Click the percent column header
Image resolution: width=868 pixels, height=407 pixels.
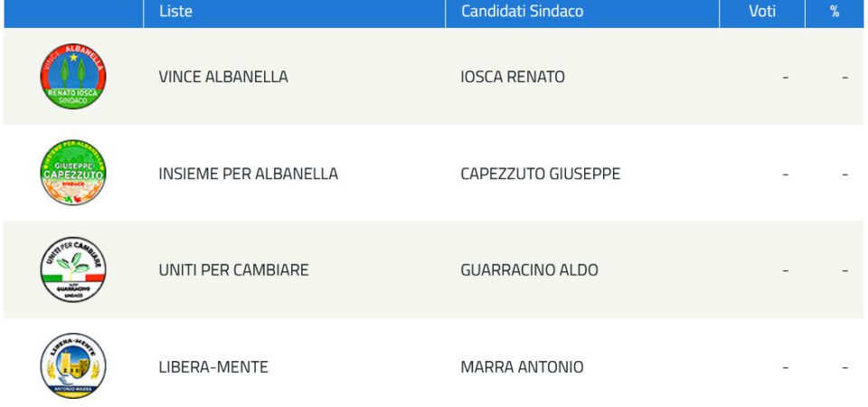click(835, 11)
